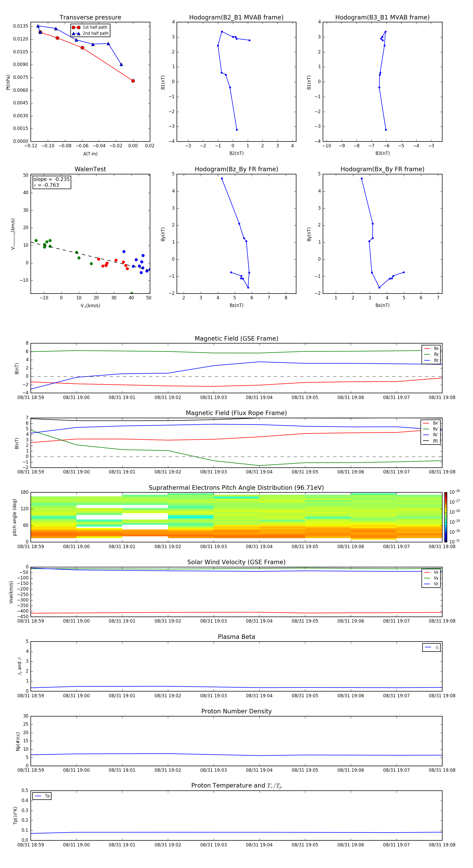473x868 pixels.
Task: Click Bz entry in GSE legend
Action: pos(431,360)
